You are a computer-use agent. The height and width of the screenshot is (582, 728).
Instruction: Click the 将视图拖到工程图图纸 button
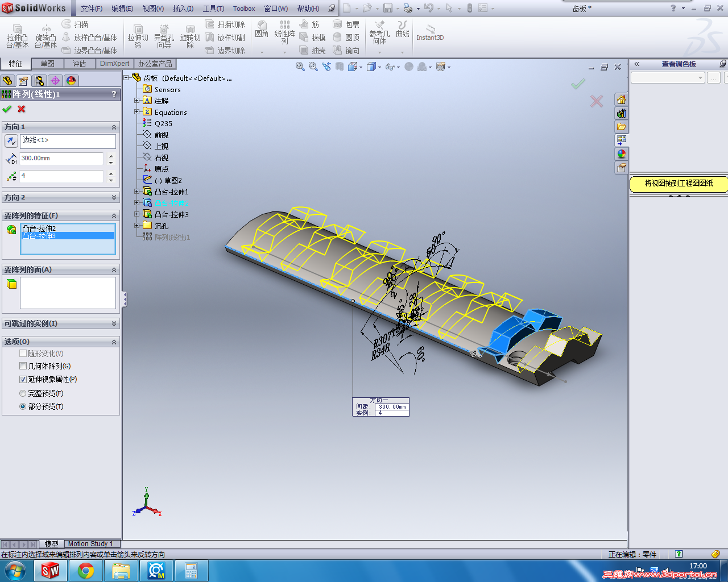tap(679, 184)
